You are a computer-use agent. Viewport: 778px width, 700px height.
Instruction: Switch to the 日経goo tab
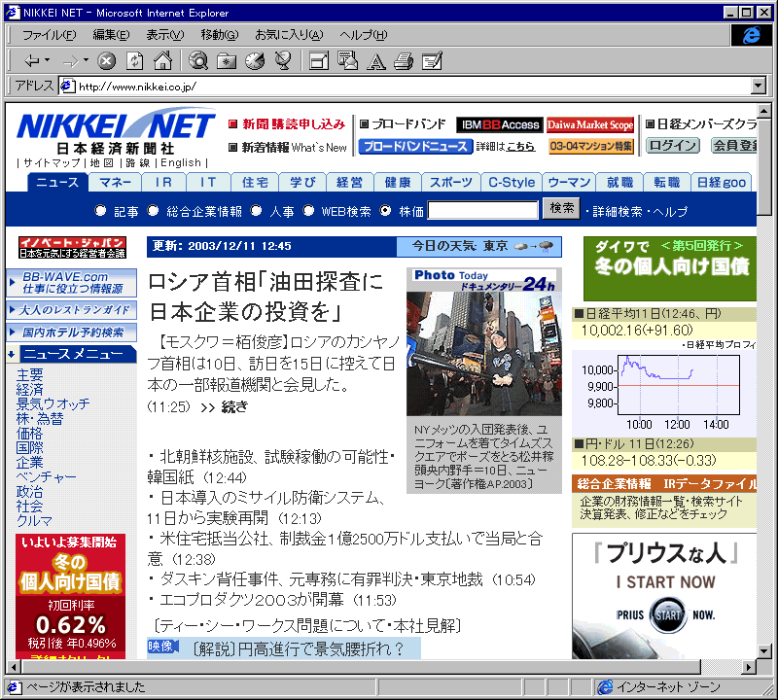[721, 183]
